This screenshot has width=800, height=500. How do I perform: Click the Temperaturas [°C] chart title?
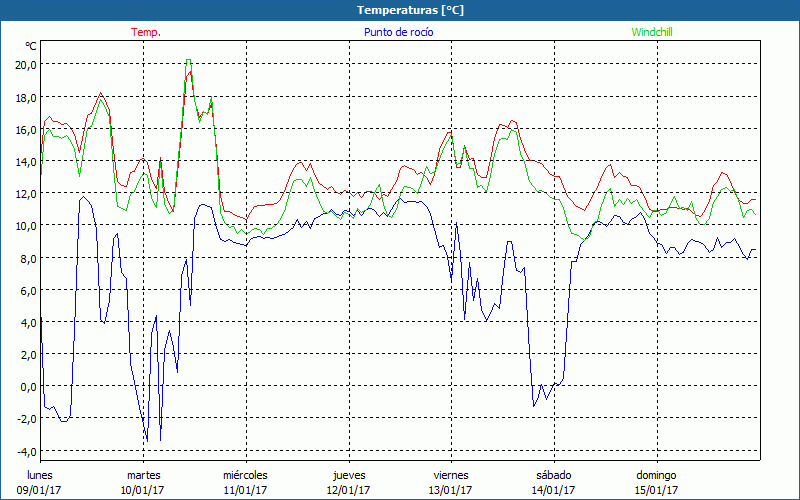click(x=410, y=10)
